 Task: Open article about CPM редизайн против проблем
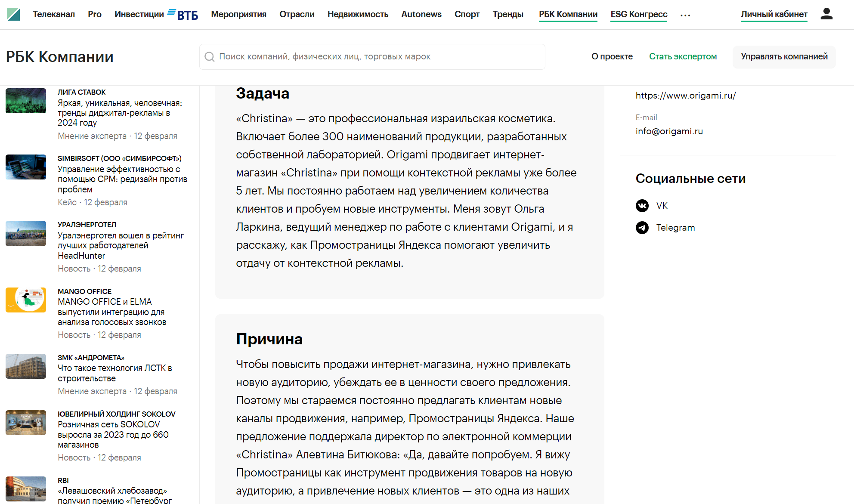123,179
